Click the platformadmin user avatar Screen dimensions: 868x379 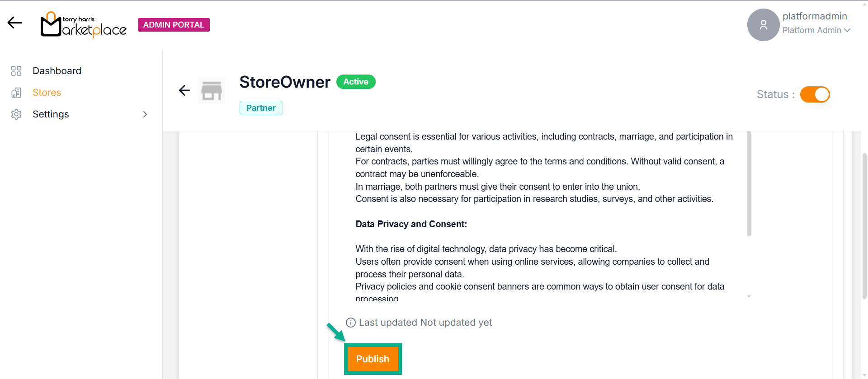click(x=763, y=25)
